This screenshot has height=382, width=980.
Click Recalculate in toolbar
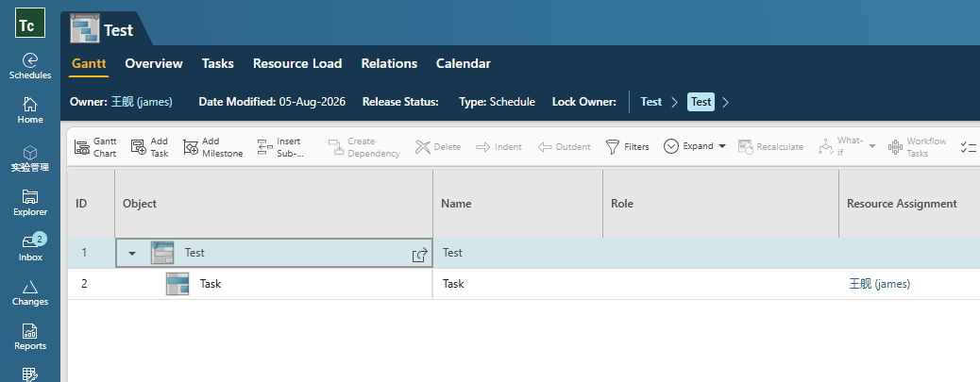(770, 147)
